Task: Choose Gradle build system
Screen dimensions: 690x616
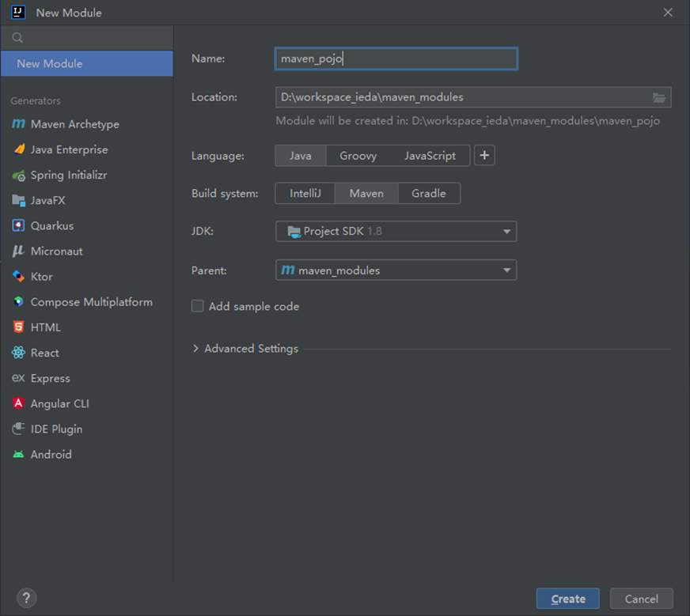Action: (x=429, y=194)
